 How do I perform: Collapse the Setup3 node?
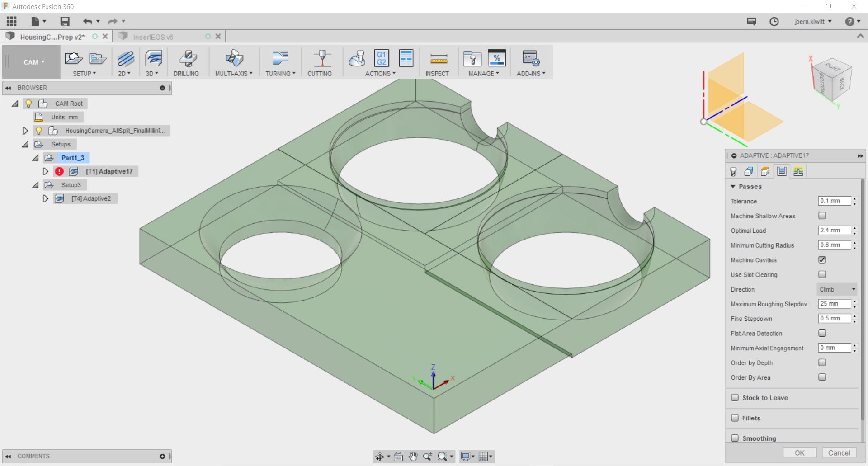click(35, 185)
